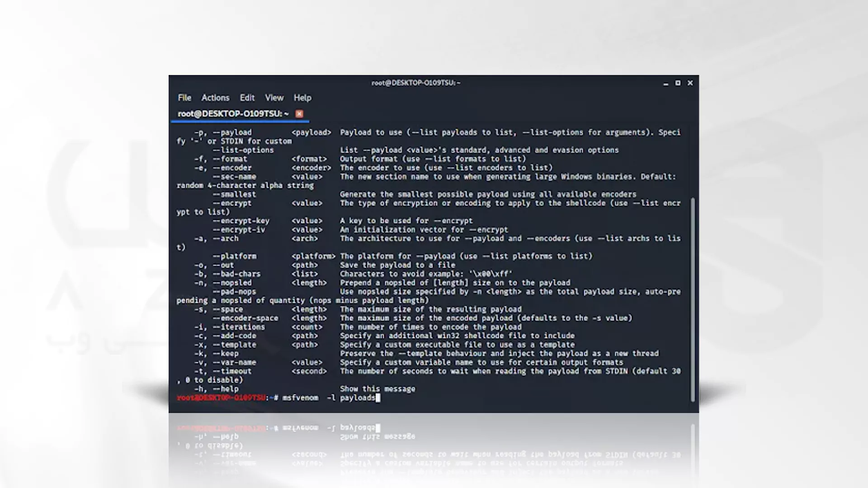Open the Help menu

pos(302,98)
